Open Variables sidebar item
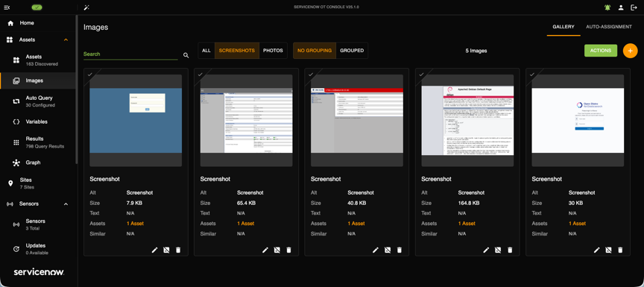The height and width of the screenshot is (287, 644). point(38,122)
